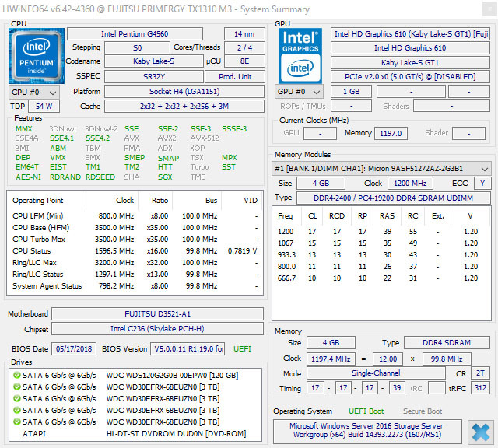The image size is (498, 448).
Task: Select the Ring/LLC Max row label
Action: pos(34,263)
